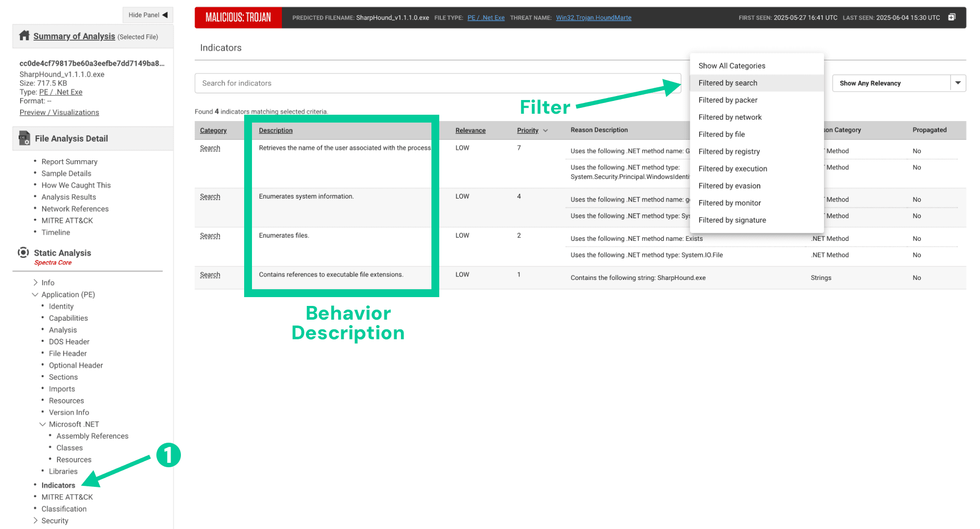980x529 pixels.
Task: Sort table by Relevance column header
Action: 470,130
